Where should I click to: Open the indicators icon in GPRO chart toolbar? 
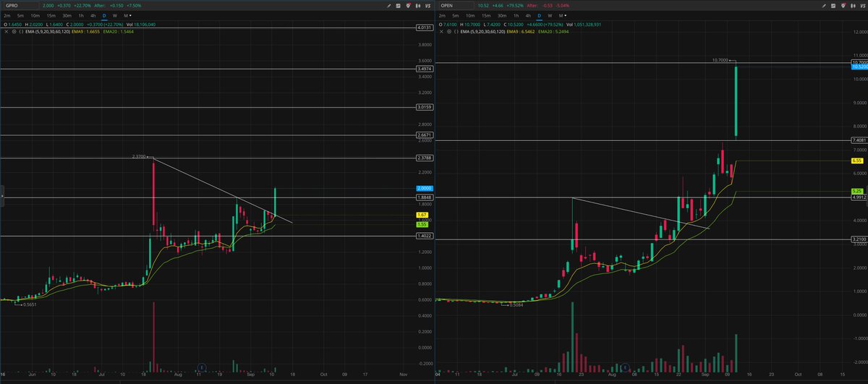398,6
